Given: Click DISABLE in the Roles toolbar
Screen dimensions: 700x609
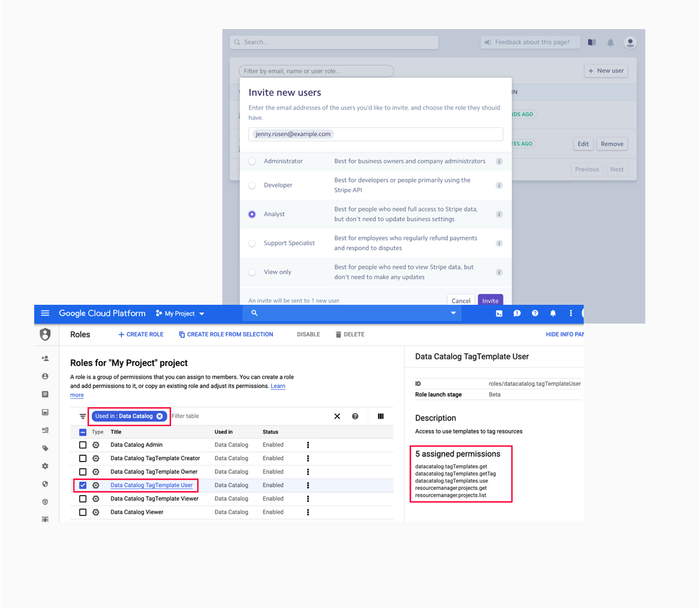Looking at the screenshot, I should [x=308, y=334].
